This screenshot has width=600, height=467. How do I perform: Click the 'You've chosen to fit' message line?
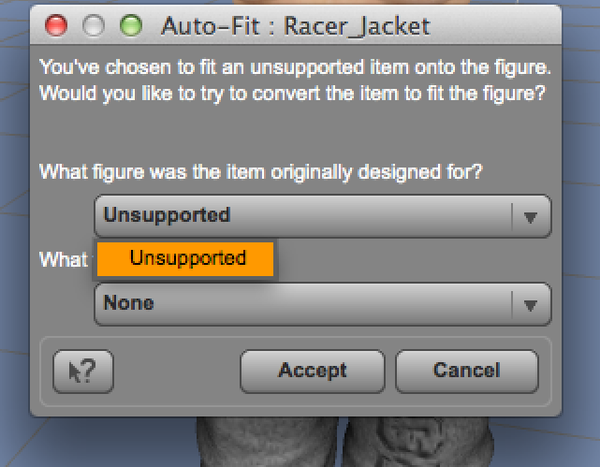(294, 70)
